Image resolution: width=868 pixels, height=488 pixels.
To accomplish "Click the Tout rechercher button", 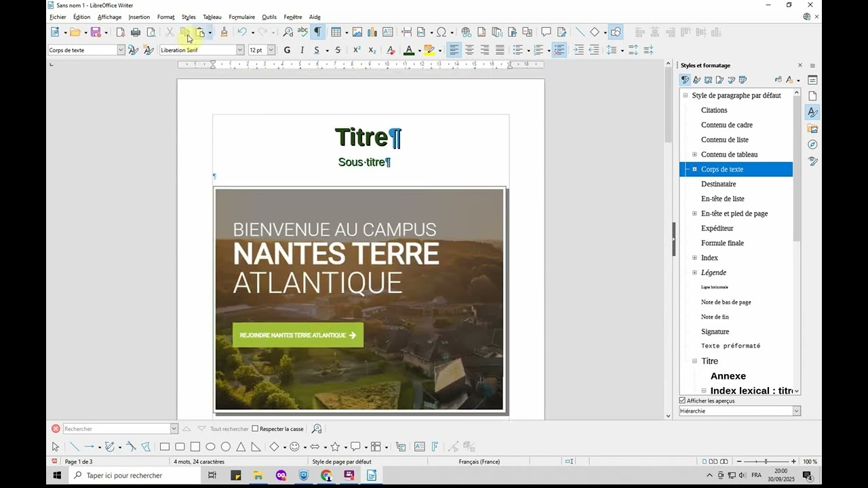I will tap(229, 428).
